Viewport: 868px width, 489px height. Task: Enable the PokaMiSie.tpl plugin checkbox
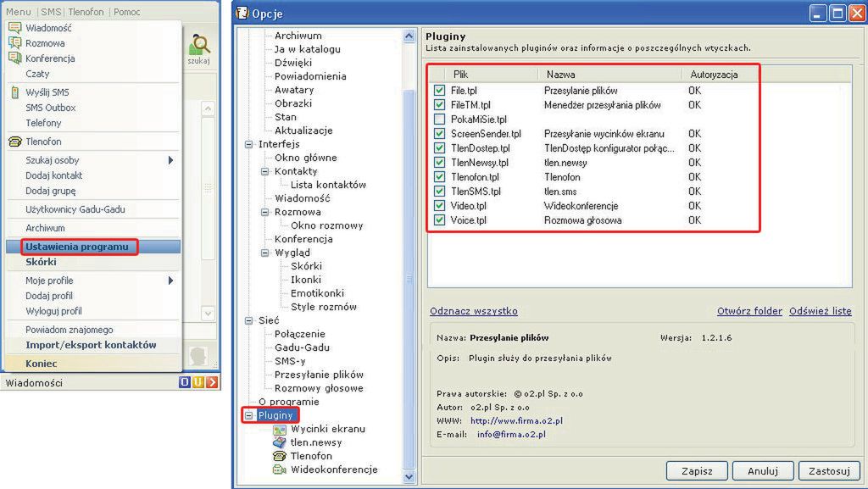coord(440,119)
